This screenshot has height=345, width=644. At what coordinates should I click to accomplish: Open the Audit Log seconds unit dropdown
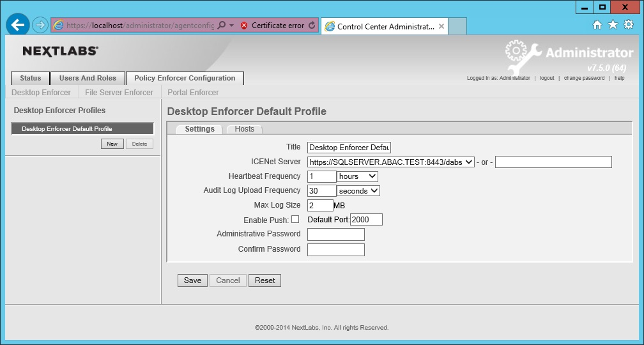tap(358, 191)
